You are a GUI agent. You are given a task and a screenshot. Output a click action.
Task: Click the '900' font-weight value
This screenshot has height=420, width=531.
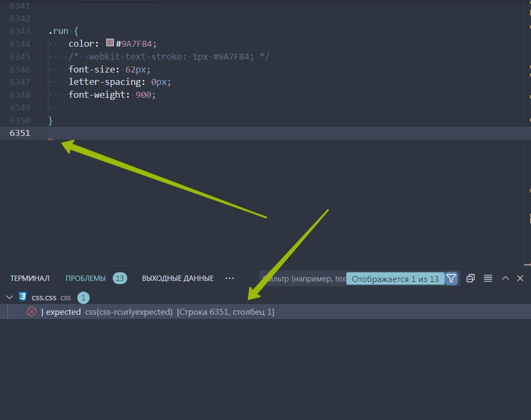143,95
